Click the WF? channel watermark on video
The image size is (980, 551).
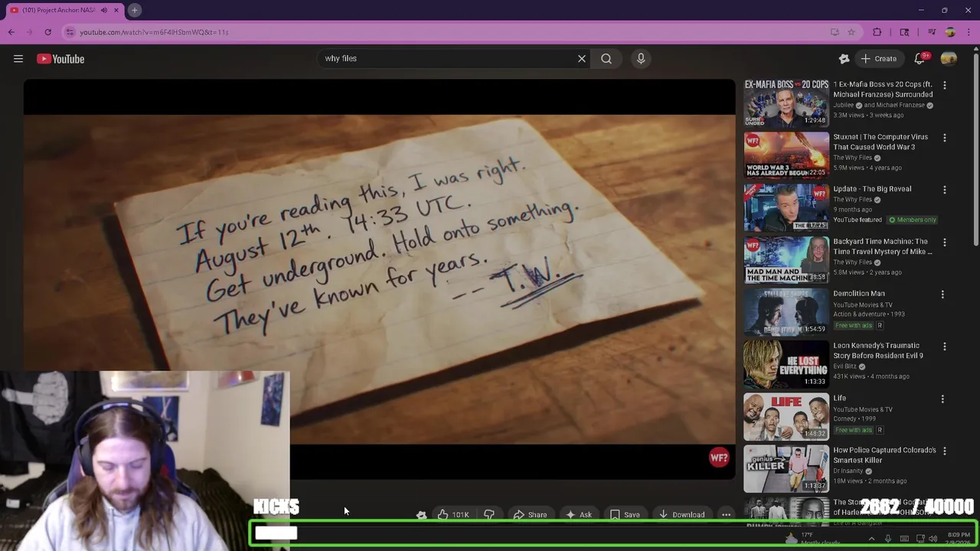[x=719, y=458]
